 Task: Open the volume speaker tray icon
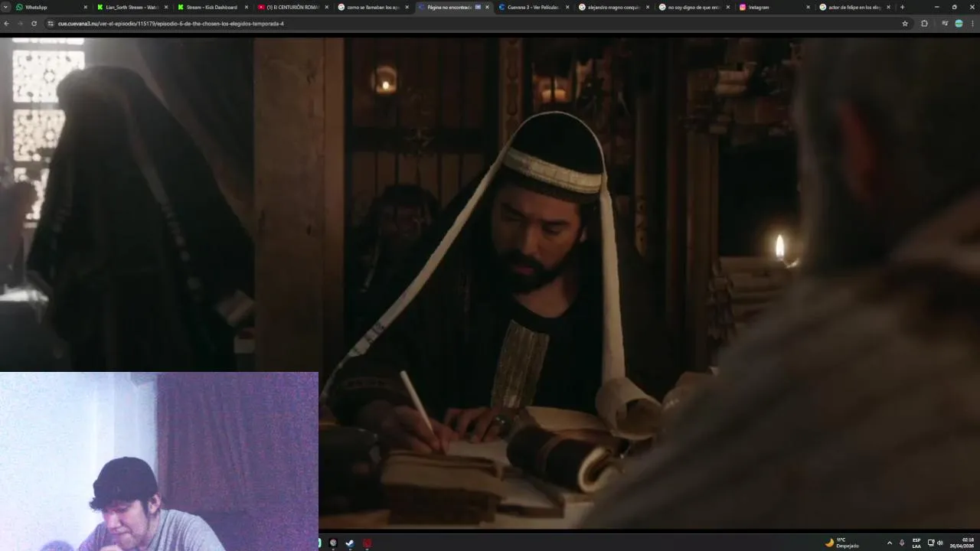coord(940,543)
